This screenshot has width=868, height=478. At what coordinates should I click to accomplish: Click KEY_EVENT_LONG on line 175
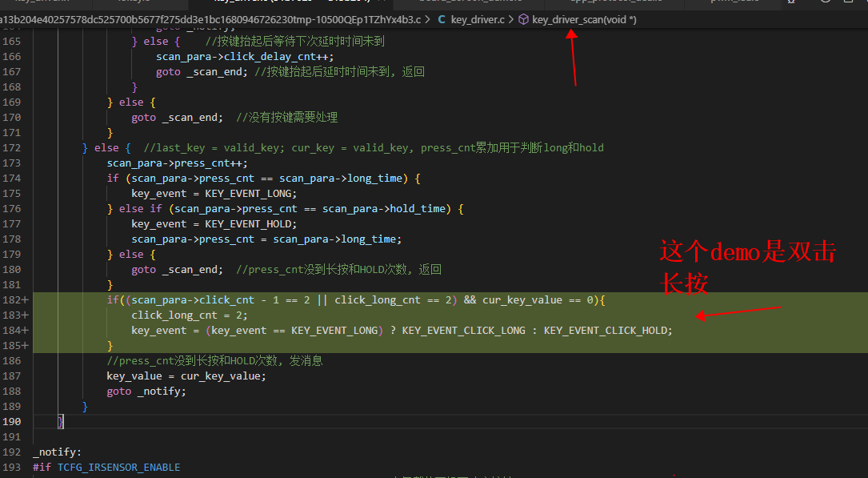click(248, 194)
